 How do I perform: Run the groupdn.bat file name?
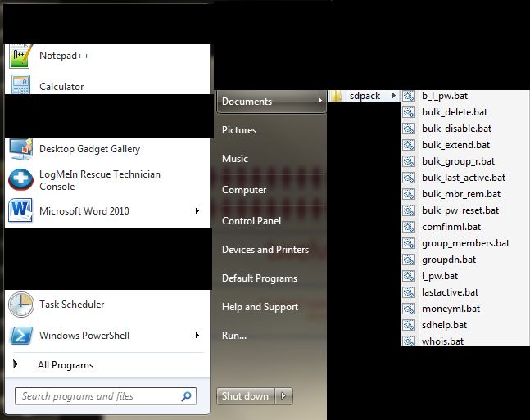[449, 260]
